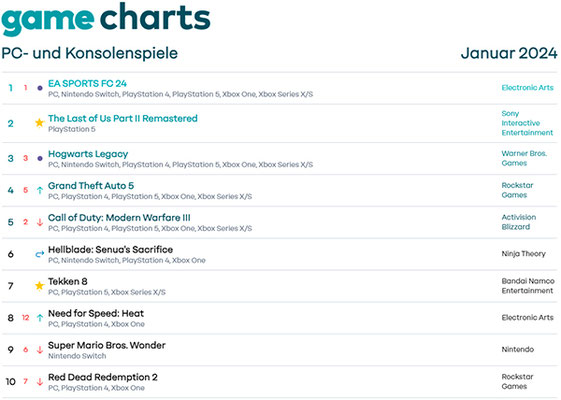Click the gold star next to Tekken 8
This screenshot has width=561, height=400.
tap(39, 286)
